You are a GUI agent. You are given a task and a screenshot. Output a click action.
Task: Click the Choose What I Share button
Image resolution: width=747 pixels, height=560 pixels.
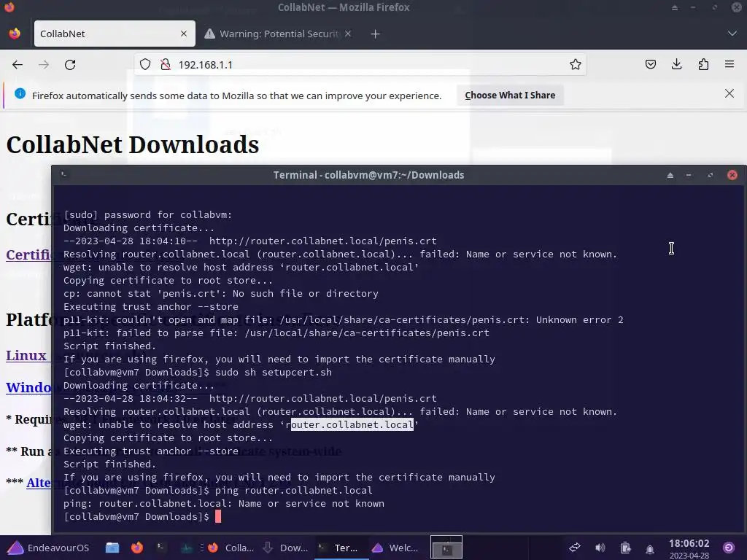click(510, 96)
